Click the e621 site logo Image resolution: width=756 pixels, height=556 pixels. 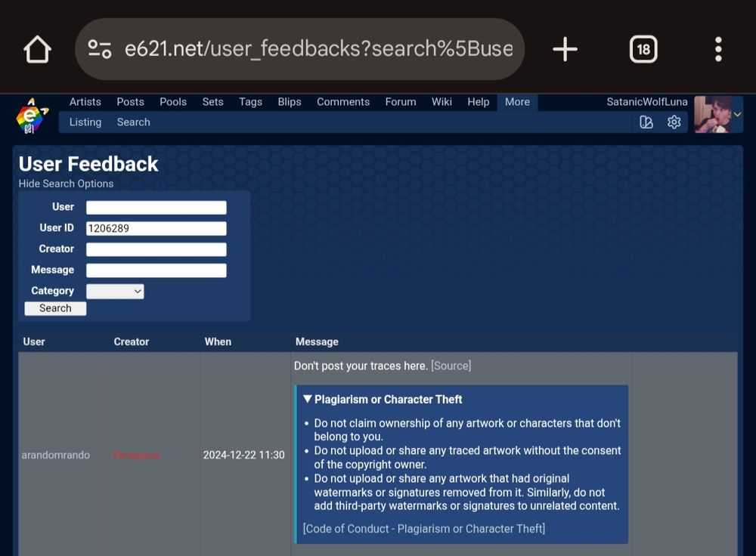(31, 116)
